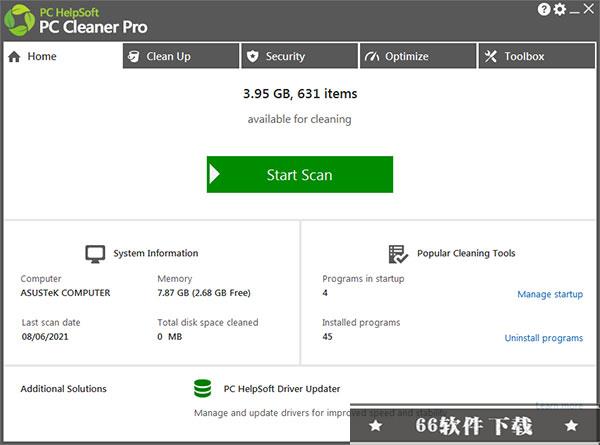
Task: Start the scan with Start Scan
Action: coord(300,174)
